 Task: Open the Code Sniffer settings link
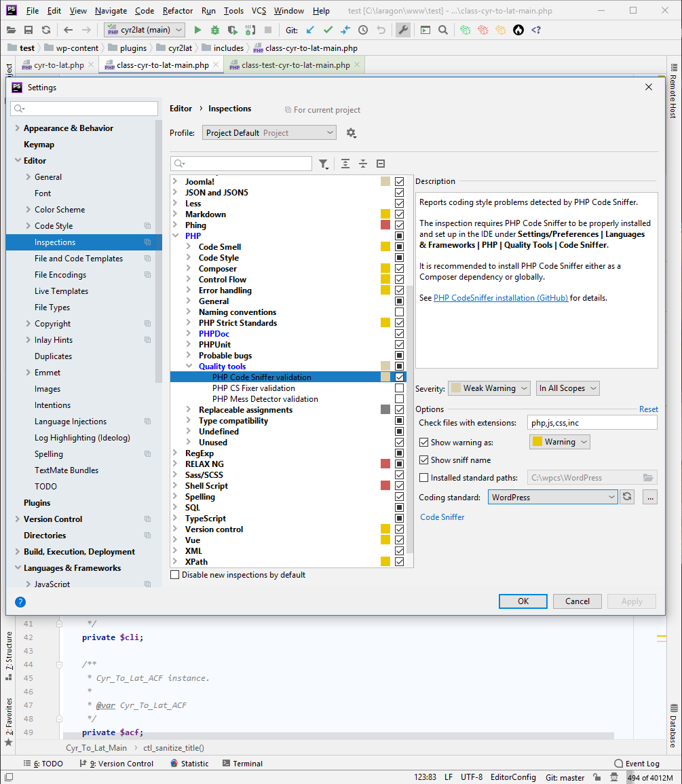pos(442,517)
